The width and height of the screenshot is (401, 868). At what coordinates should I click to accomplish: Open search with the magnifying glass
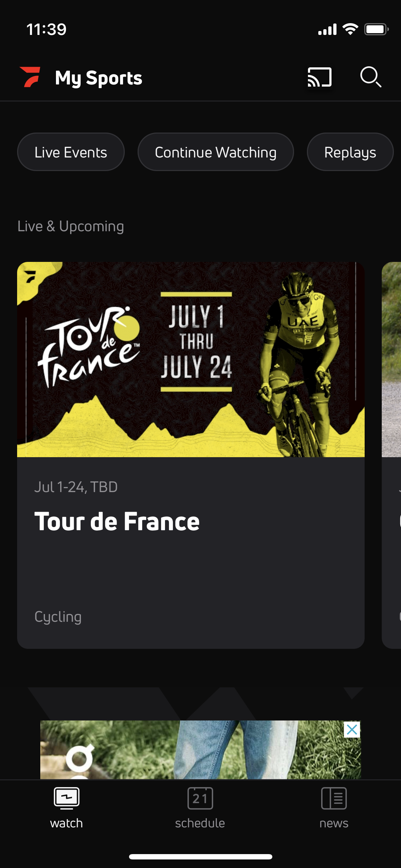370,77
